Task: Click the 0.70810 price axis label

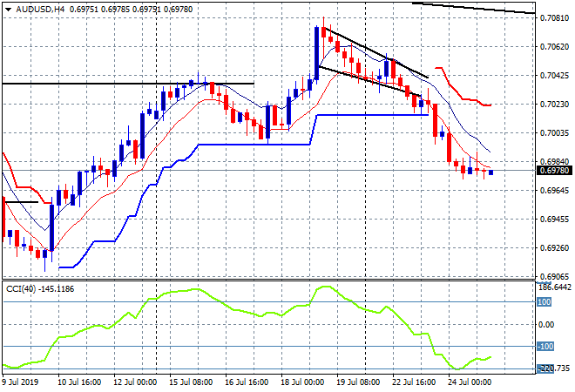Action: 554,18
